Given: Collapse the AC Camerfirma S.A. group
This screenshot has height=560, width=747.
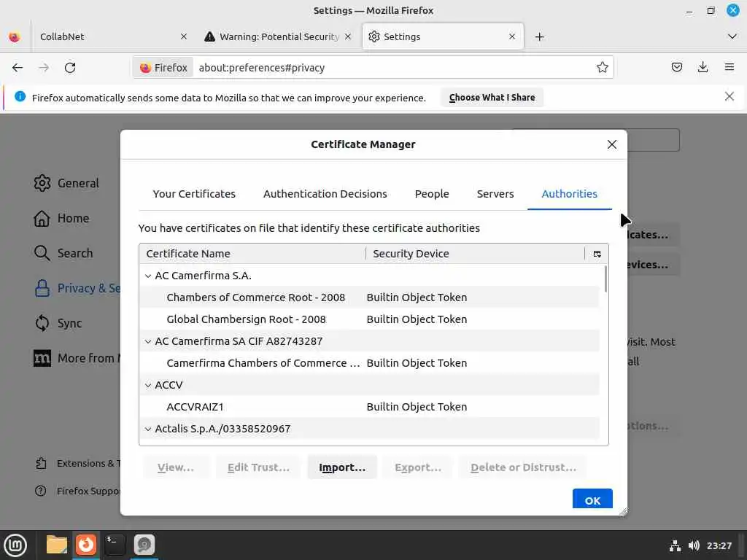Looking at the screenshot, I should pyautogui.click(x=148, y=276).
